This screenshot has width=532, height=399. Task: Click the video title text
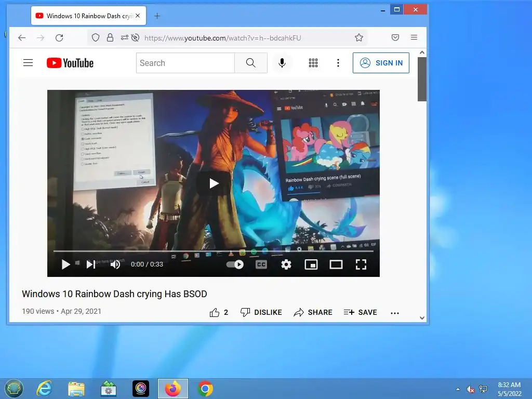(114, 294)
